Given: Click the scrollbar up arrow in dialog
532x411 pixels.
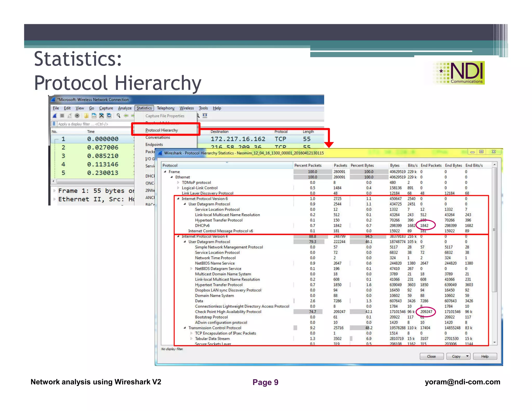Looking at the screenshot, I should tap(495, 165).
